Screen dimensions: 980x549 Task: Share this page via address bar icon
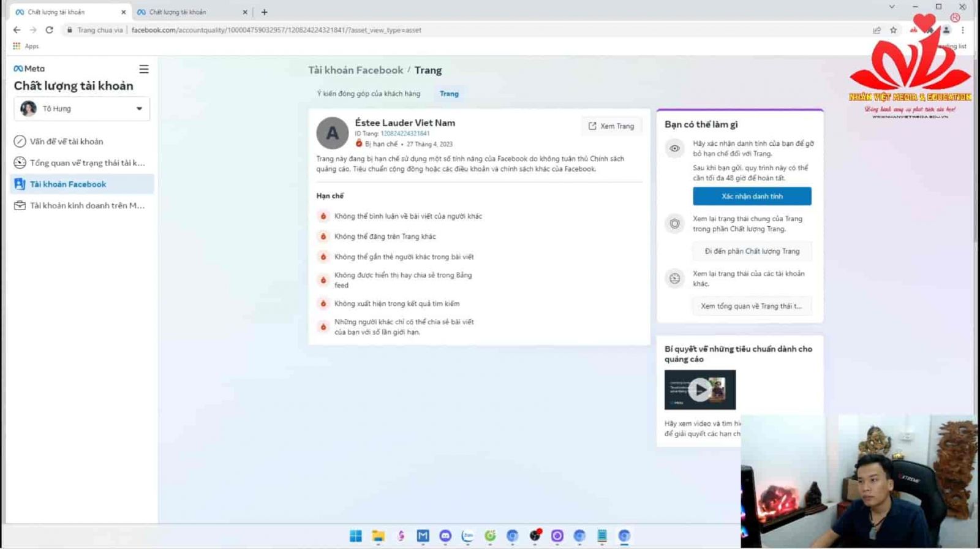click(877, 30)
